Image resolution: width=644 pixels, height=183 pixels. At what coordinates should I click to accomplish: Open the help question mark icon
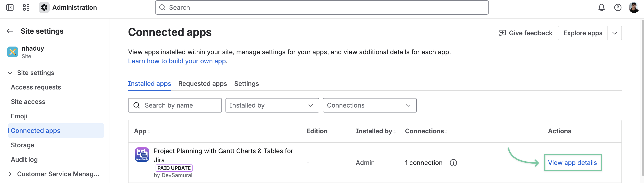pos(617,7)
